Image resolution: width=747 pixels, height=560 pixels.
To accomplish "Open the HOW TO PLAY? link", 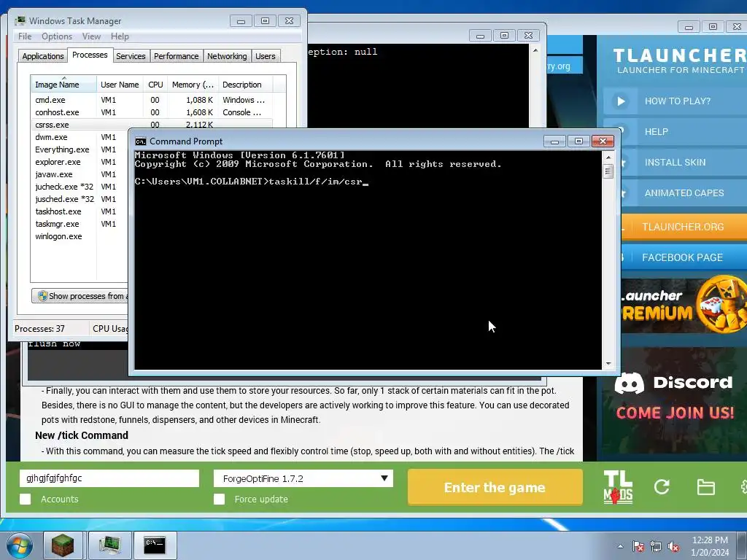I will 678,101.
